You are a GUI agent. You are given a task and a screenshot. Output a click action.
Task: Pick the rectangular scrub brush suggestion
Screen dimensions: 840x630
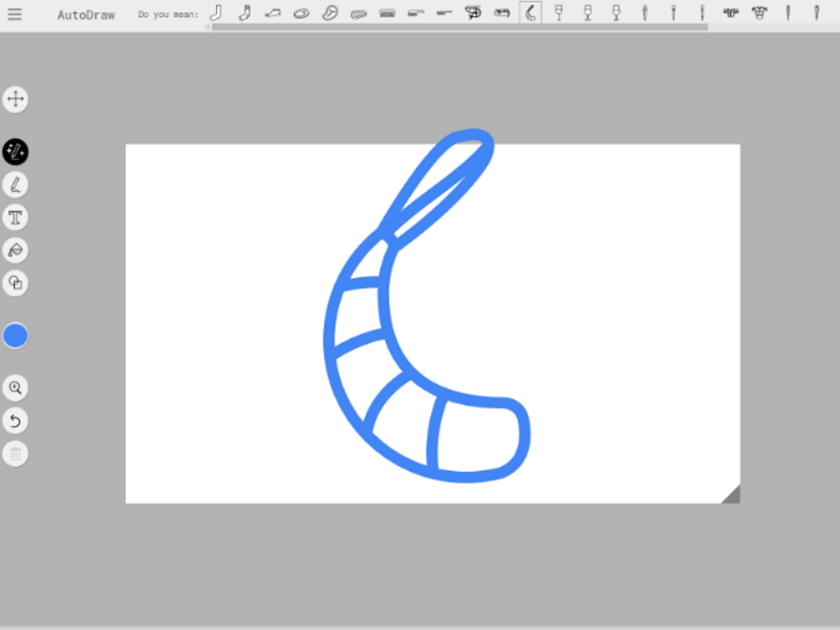coord(387,13)
